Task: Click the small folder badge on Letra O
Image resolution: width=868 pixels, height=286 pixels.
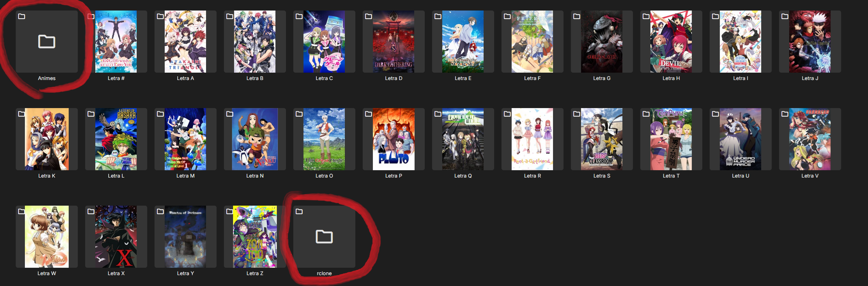Action: [299, 114]
